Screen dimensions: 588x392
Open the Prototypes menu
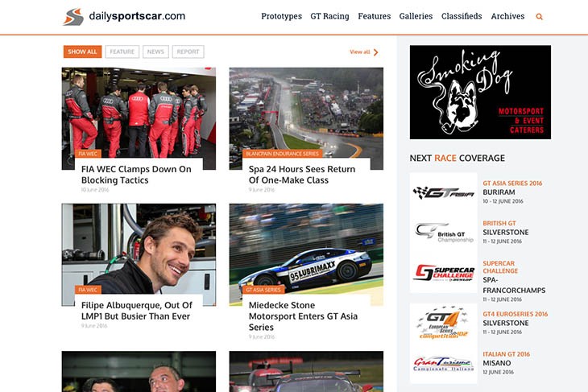pos(281,16)
